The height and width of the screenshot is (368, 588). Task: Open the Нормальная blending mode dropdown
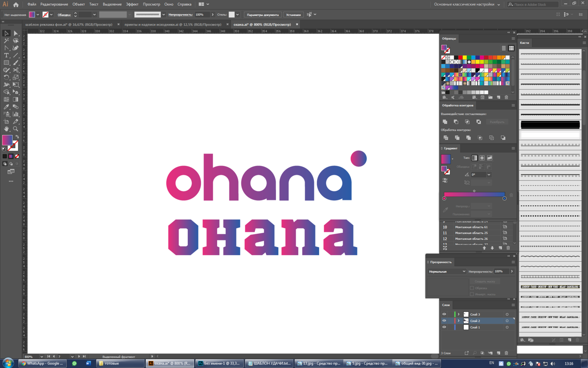point(447,271)
